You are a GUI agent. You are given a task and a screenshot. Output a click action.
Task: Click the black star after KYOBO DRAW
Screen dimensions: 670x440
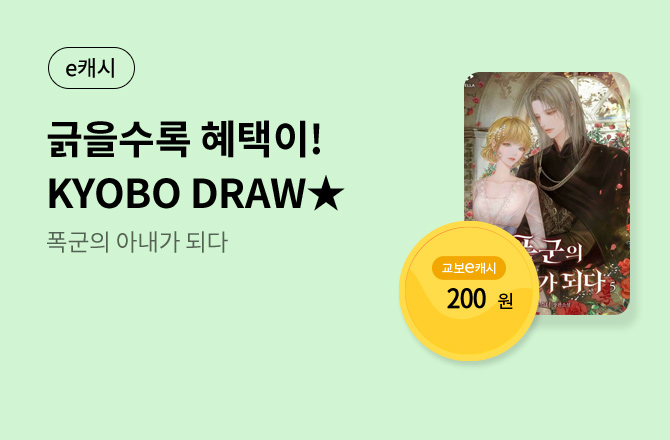[326, 194]
